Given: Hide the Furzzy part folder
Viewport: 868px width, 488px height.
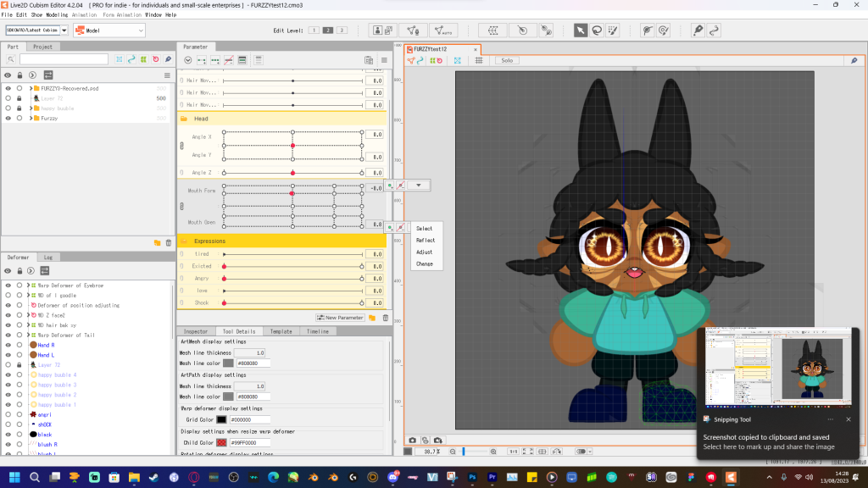Looking at the screenshot, I should (x=8, y=119).
